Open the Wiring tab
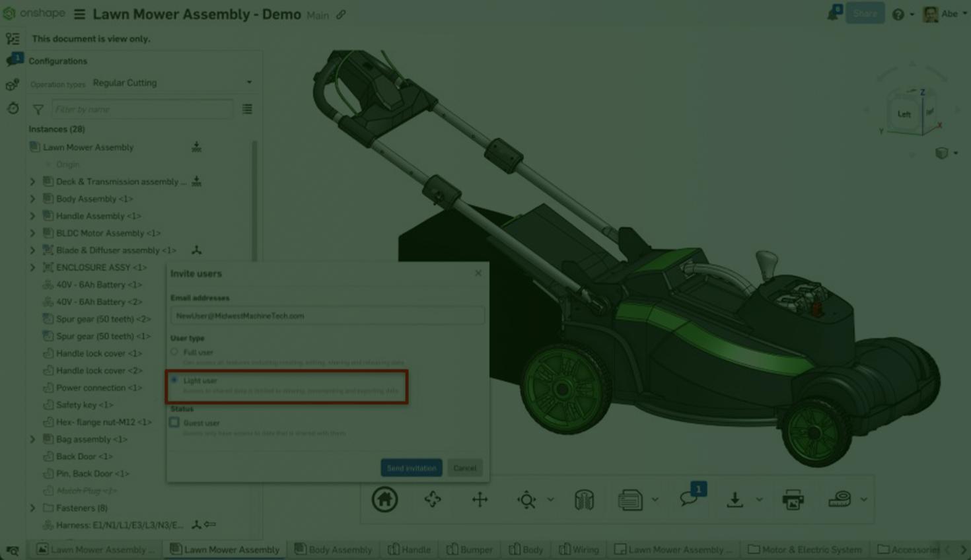Screen dimensions: 971x560 click(579, 549)
